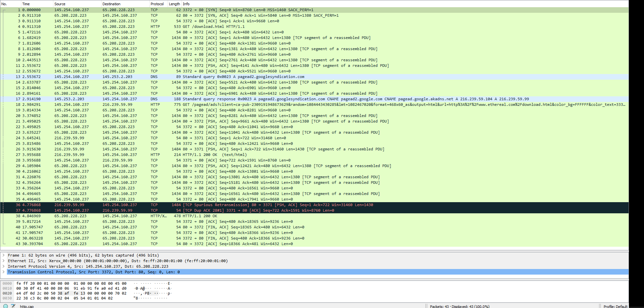Select the TCP Dup ACK packet 37
644x308 pixels.
314,210
